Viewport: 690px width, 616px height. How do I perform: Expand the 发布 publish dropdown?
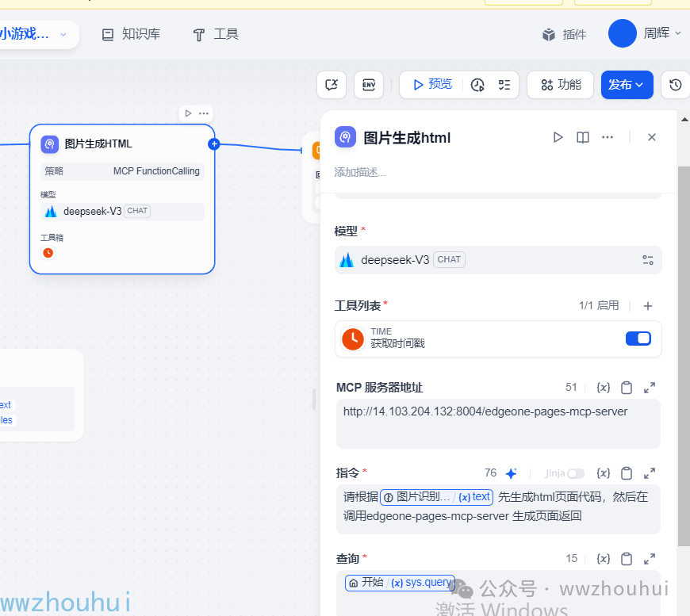pyautogui.click(x=627, y=85)
